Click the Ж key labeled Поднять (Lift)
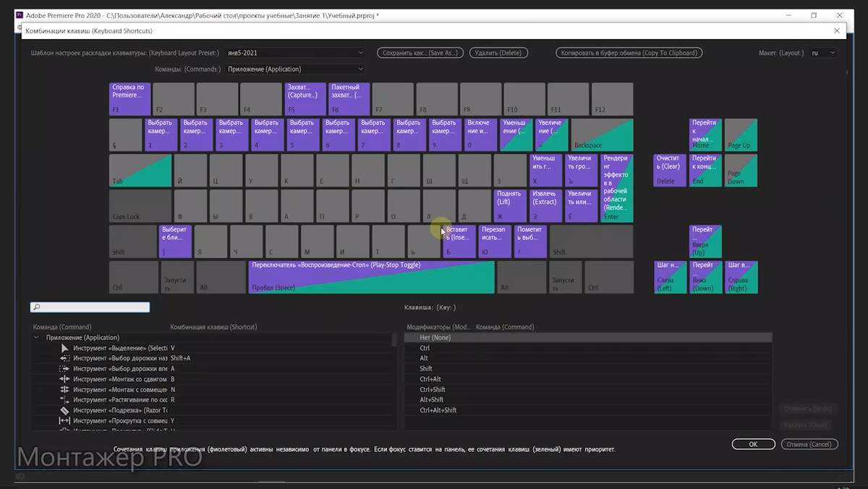 510,205
